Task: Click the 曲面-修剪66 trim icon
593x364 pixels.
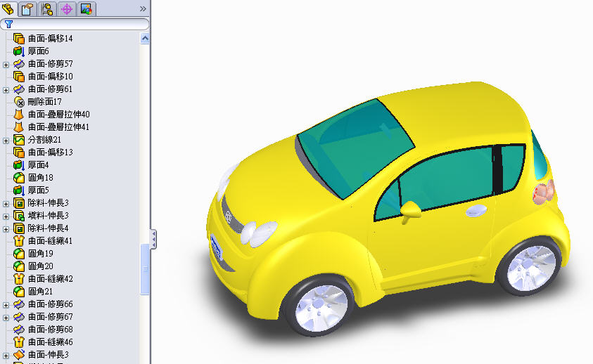Action: pos(19,304)
